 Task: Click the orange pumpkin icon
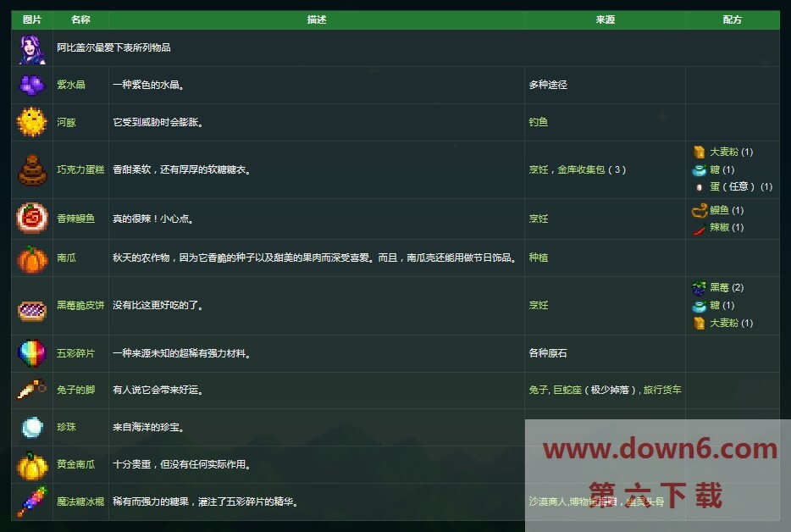32,259
